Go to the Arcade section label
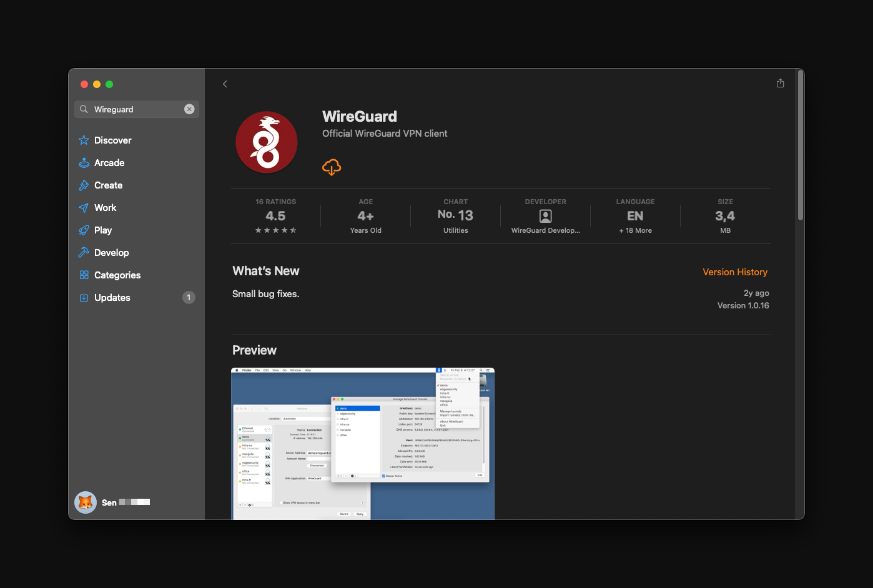Viewport: 873px width, 588px height. (109, 163)
